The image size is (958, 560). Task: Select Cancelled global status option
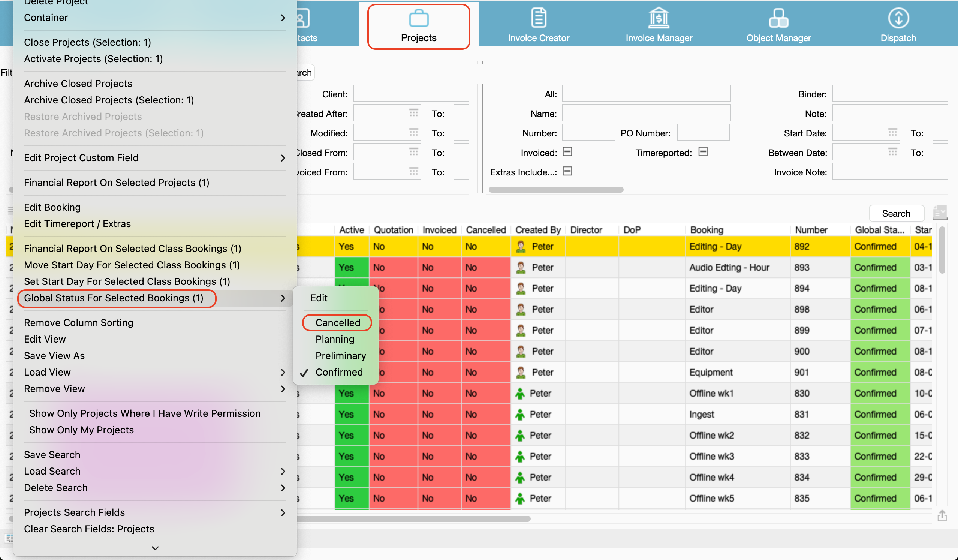pos(338,323)
